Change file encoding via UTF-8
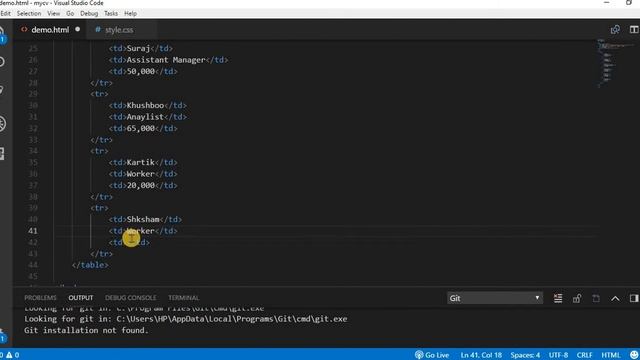640x360 pixels. pyautogui.click(x=558, y=355)
